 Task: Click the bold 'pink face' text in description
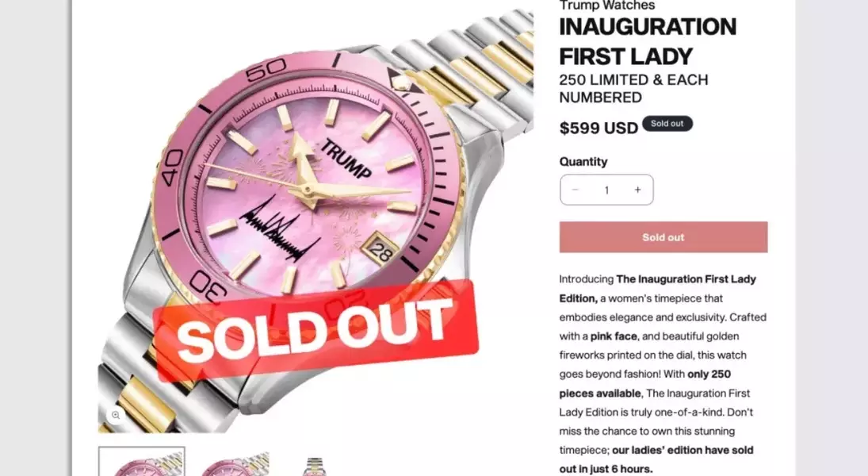(614, 336)
